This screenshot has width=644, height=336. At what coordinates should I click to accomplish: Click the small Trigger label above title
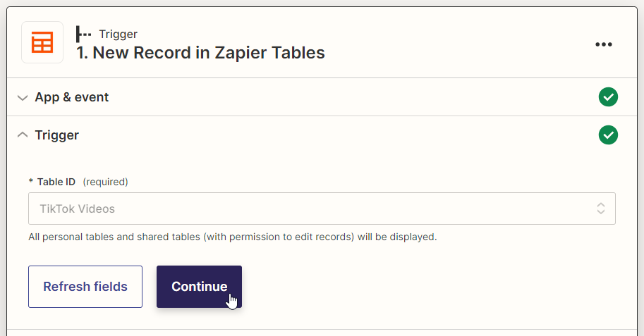tap(118, 34)
